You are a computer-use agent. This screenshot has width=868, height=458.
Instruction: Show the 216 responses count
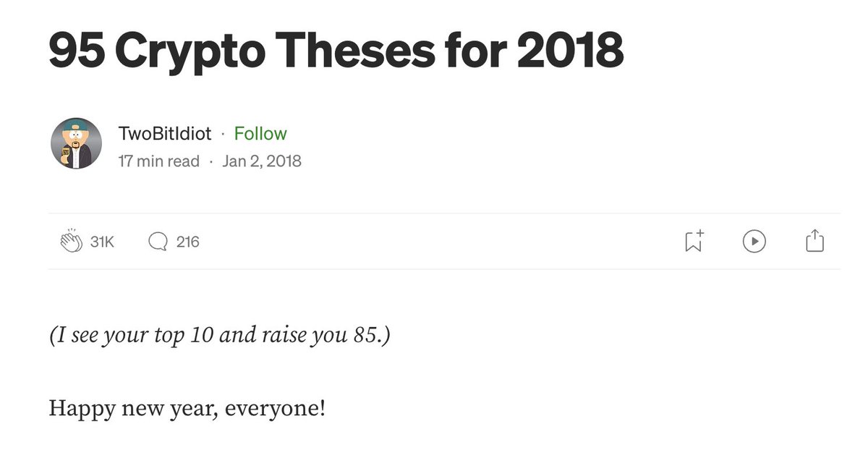coord(187,242)
